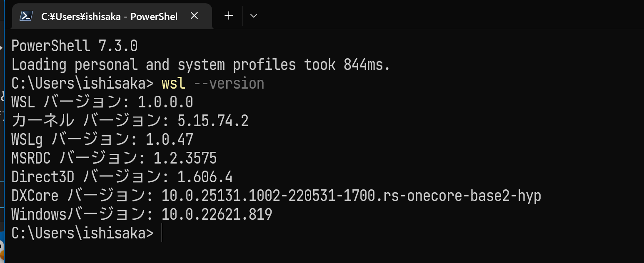Click the PowerShell icon in the tab
644x263 pixels.
click(27, 16)
